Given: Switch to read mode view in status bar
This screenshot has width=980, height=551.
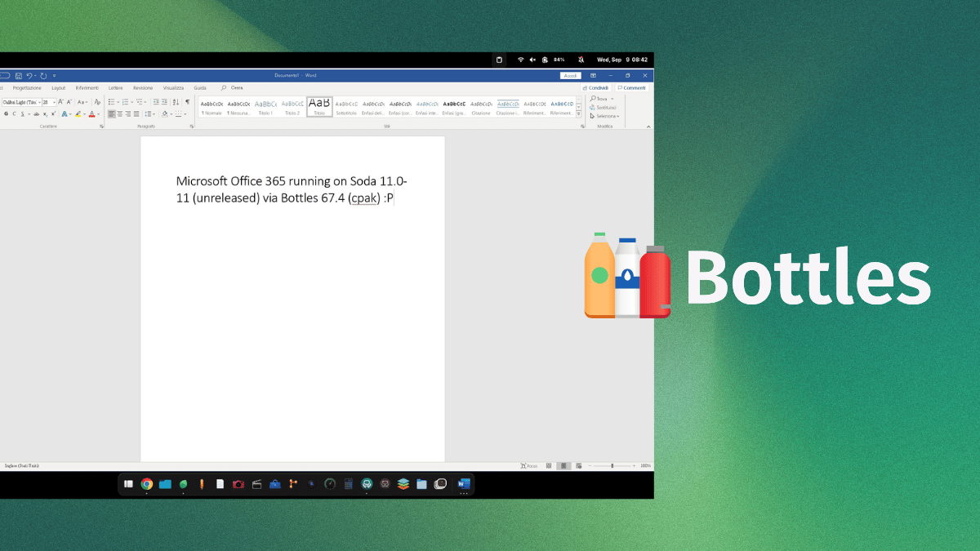Looking at the screenshot, I should (x=549, y=466).
